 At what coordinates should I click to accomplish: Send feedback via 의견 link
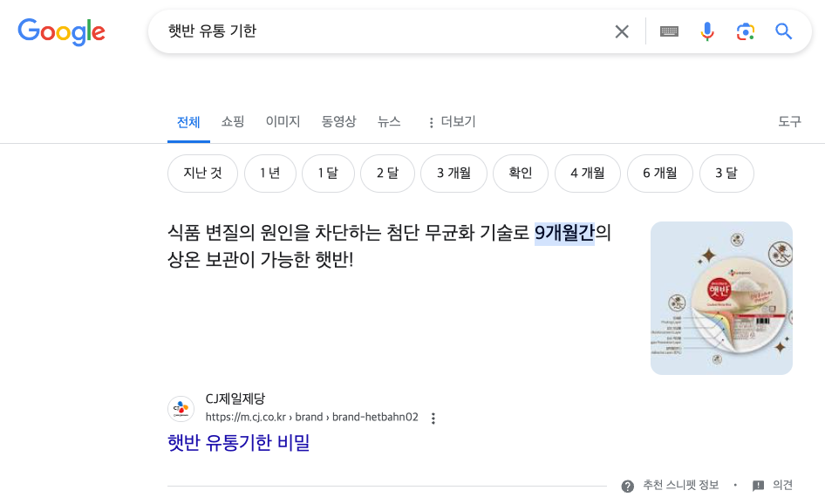[773, 486]
